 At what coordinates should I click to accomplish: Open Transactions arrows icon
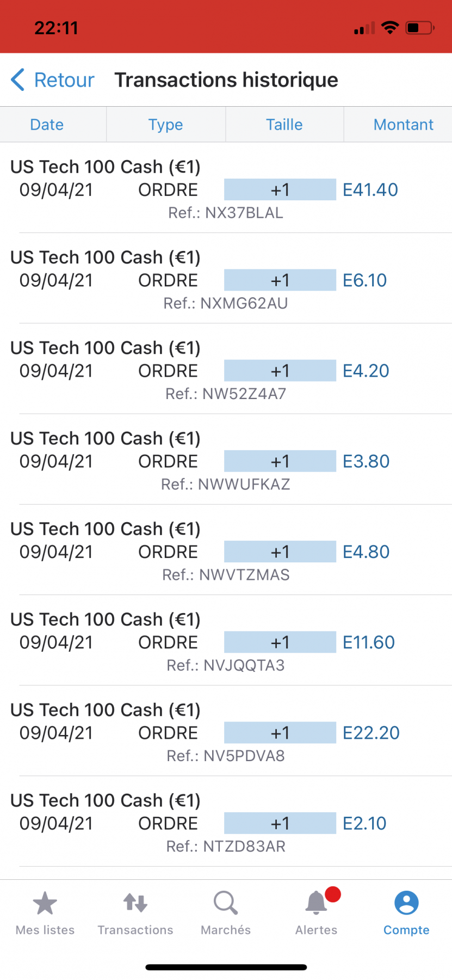(135, 903)
